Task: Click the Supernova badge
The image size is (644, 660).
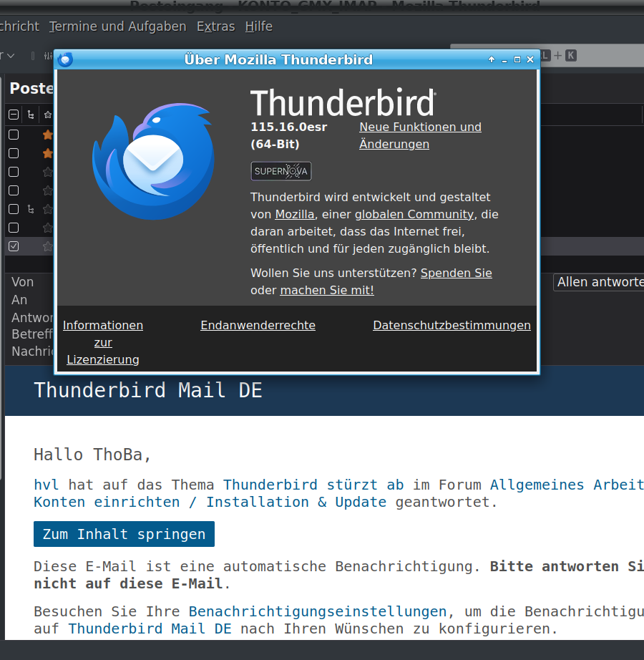Action: (x=281, y=171)
